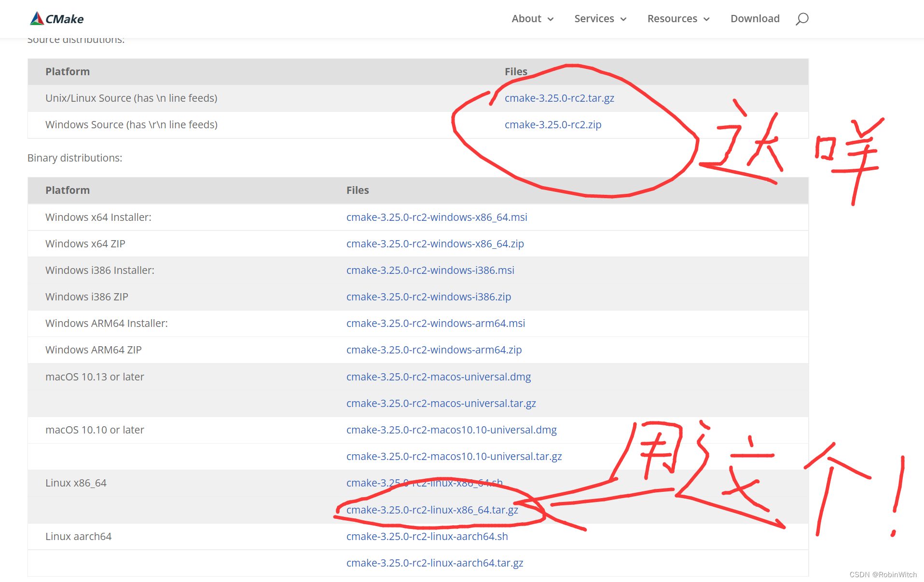Select the 'macOS 10.10 or later' cell

point(95,430)
